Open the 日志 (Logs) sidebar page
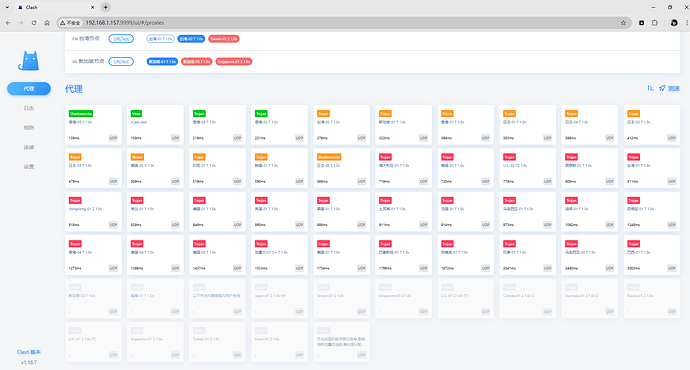The height and width of the screenshot is (370, 690). [x=29, y=108]
